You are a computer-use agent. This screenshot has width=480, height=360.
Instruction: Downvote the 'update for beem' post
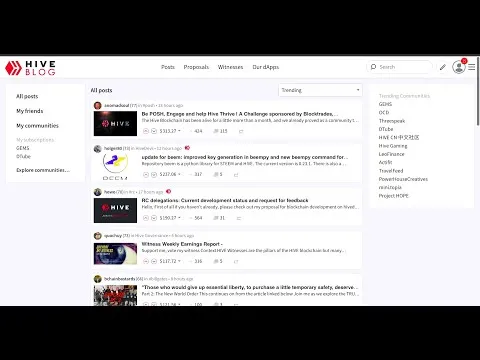pyautogui.click(x=154, y=174)
